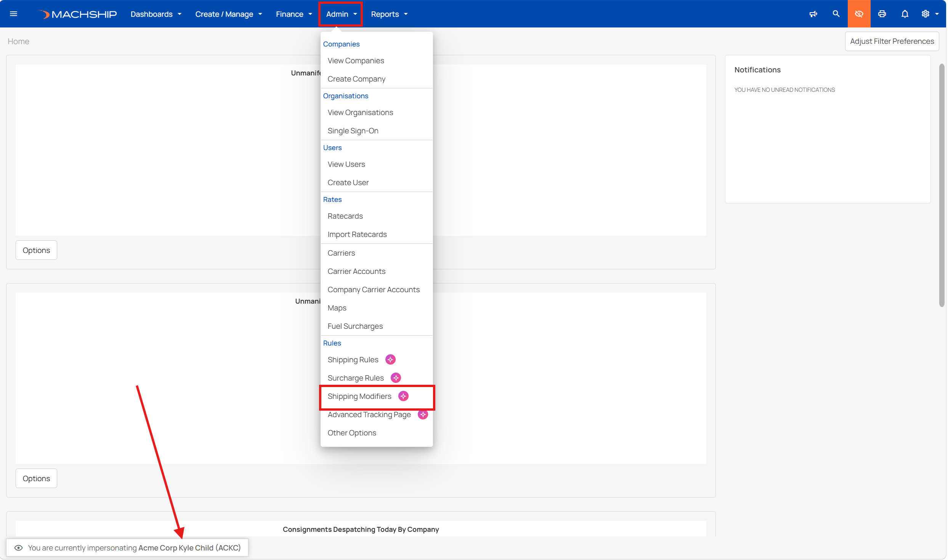
Task: Expand the Dashboards dropdown
Action: [x=156, y=14]
